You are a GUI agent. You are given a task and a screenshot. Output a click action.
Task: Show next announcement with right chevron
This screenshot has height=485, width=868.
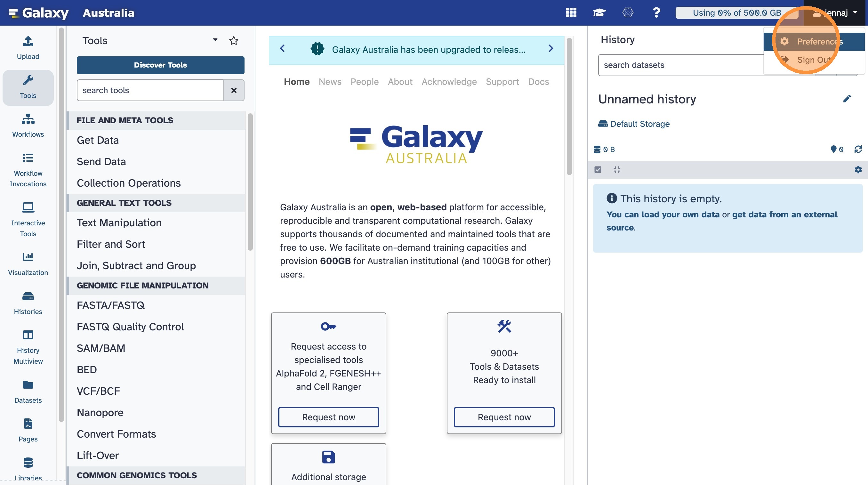(551, 49)
